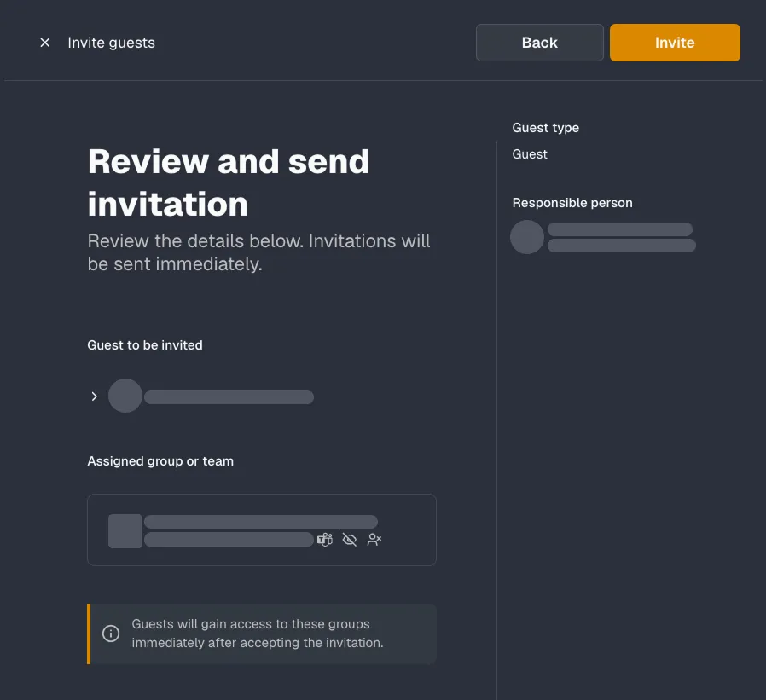Click the info icon in the guest access notice
This screenshot has width=766, height=700.
pos(111,633)
